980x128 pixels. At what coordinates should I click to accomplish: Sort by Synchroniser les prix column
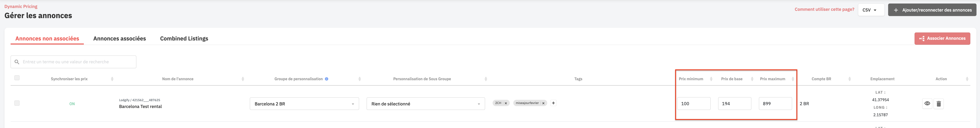point(112,79)
